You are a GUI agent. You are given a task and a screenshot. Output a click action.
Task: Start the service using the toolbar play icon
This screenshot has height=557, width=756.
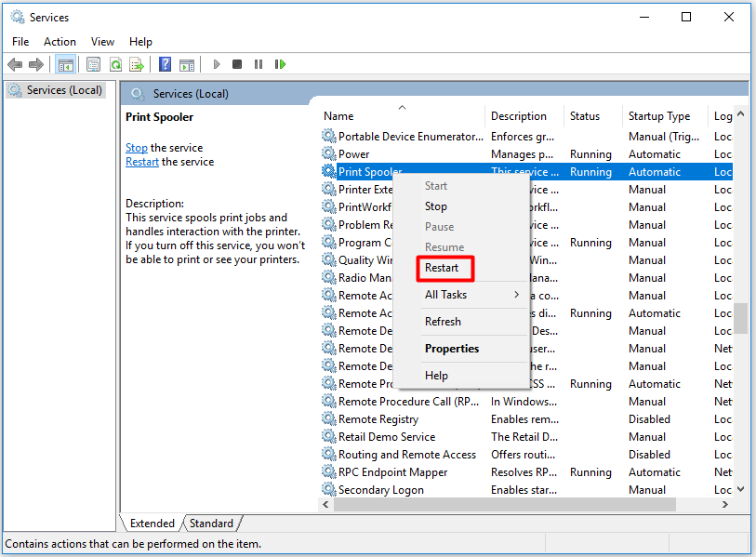tap(216, 63)
